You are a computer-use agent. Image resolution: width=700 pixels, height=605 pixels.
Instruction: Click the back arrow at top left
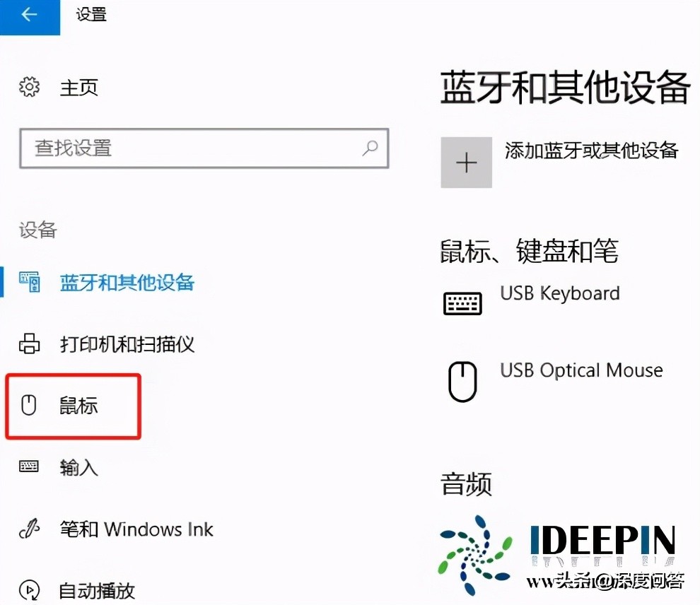tap(29, 16)
